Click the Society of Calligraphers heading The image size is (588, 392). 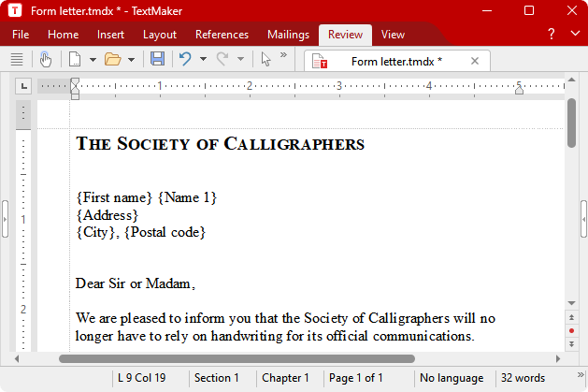pos(220,144)
